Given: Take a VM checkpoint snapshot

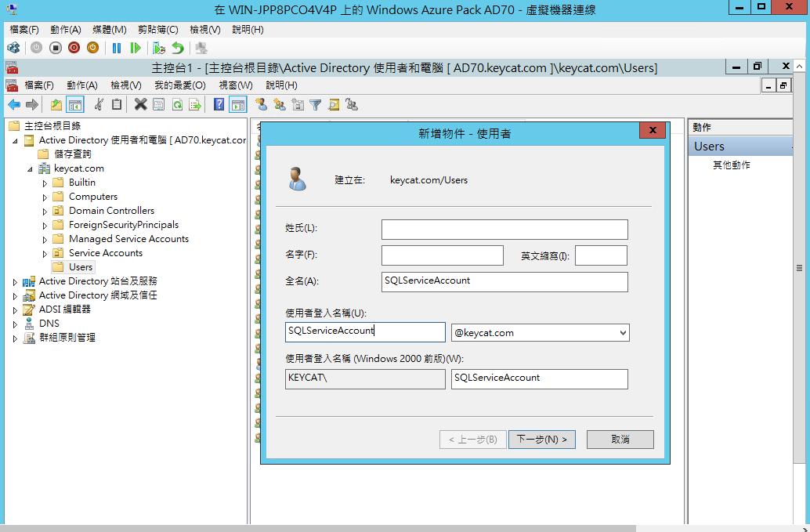Looking at the screenshot, I should 159,48.
